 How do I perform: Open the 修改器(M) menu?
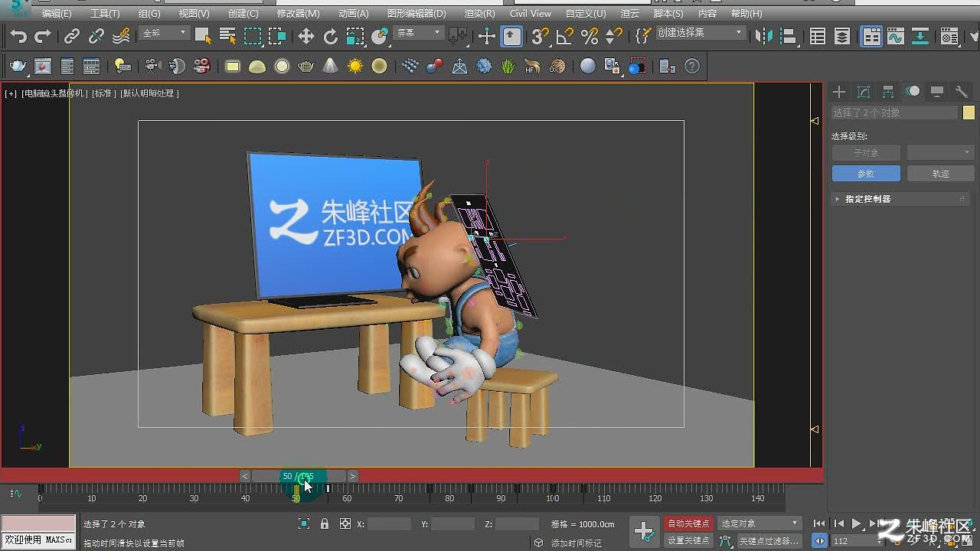tap(298, 14)
